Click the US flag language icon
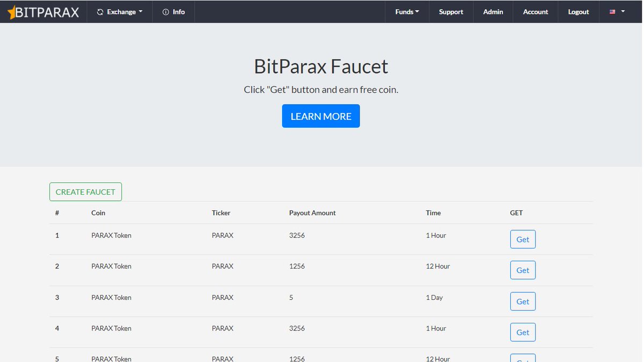644x362 pixels. pyautogui.click(x=612, y=12)
